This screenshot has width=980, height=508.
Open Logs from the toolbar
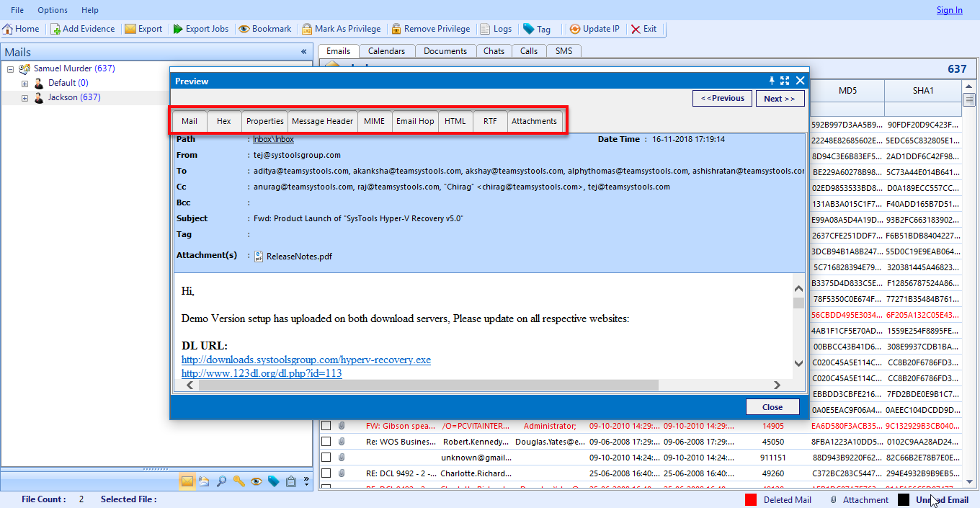point(496,29)
